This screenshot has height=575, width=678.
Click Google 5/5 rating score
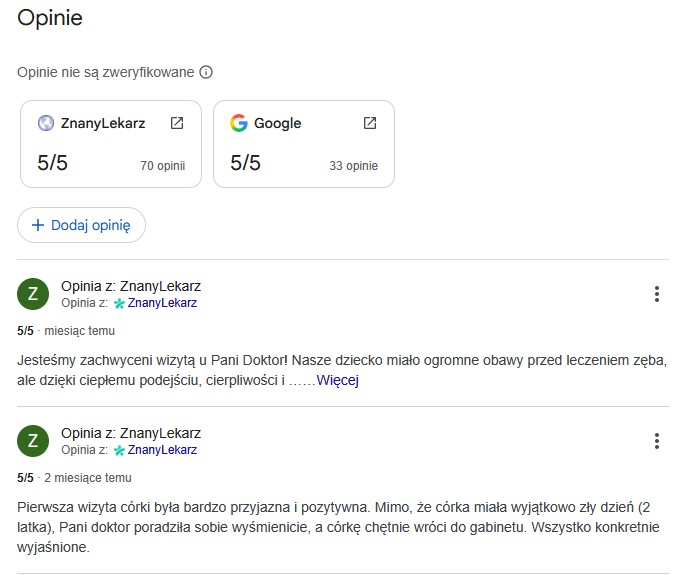245,163
